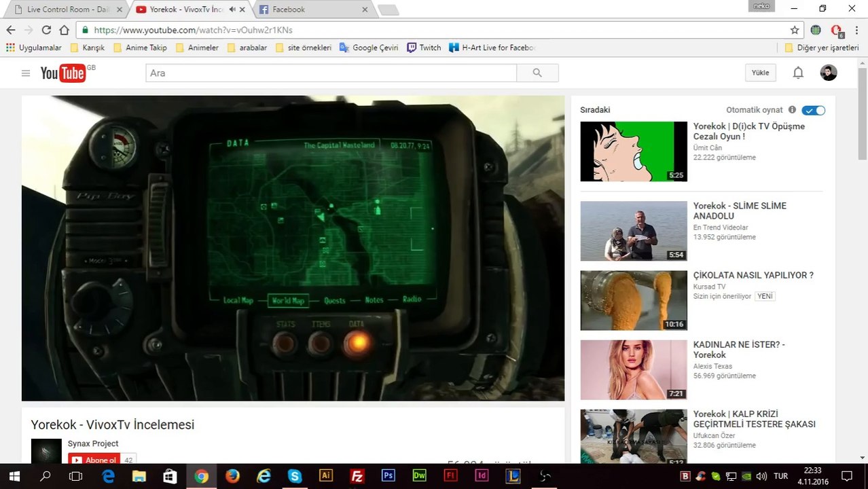Open KADINLAR NE İSTER? - Yorekok title
Viewport: 868px width, 489px height.
pos(739,350)
